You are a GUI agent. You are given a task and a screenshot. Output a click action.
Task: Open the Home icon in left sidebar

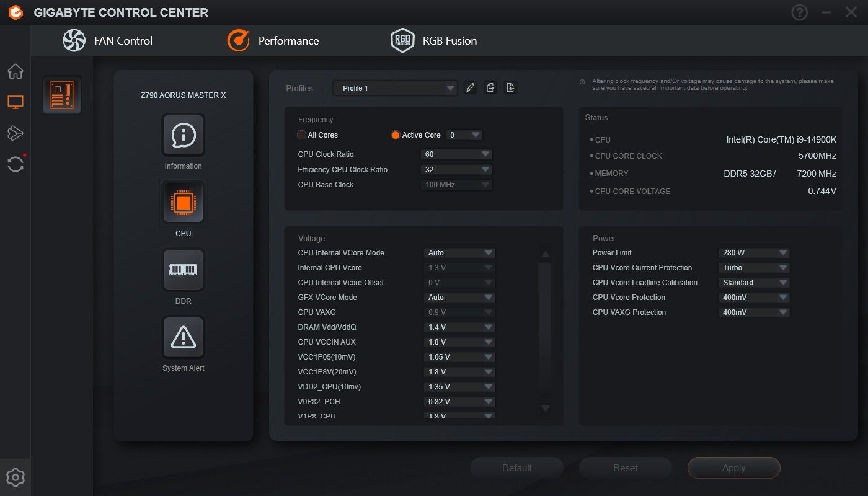coord(15,71)
